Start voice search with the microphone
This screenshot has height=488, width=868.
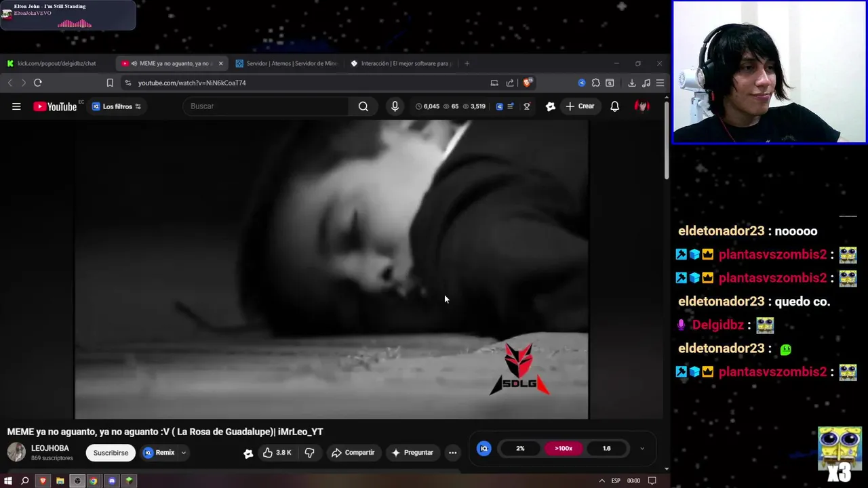pyautogui.click(x=395, y=106)
